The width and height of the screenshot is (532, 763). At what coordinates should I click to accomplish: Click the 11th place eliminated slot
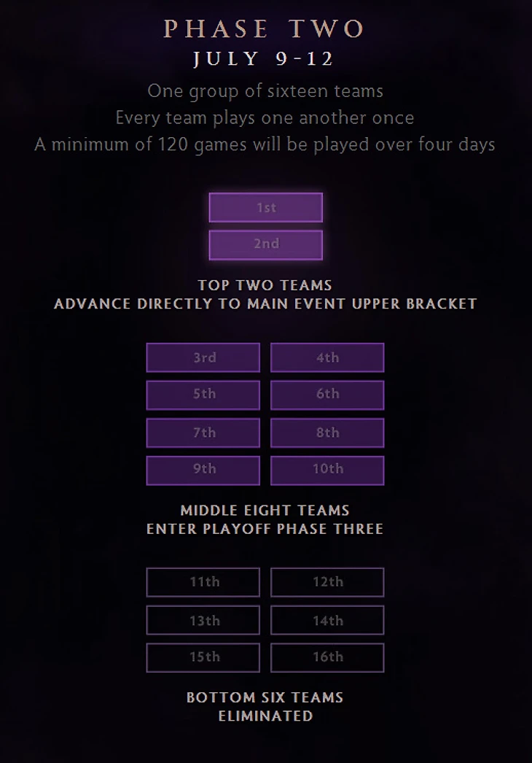click(203, 582)
